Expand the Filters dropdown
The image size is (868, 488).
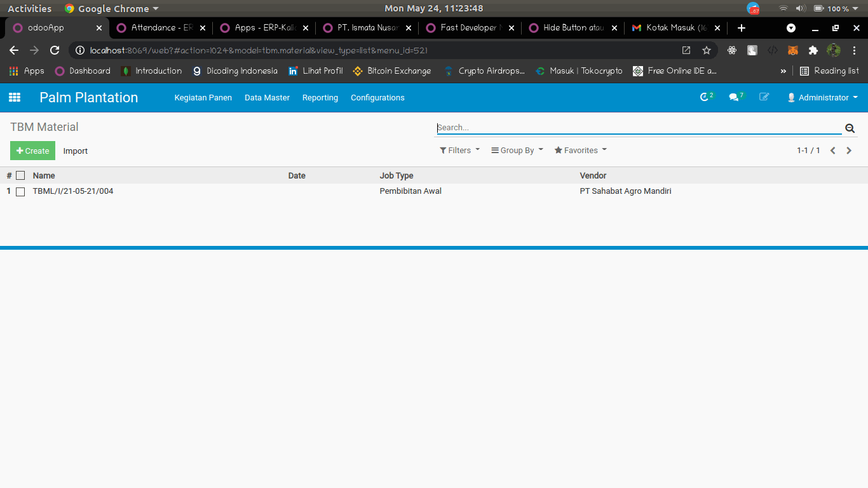(x=459, y=151)
